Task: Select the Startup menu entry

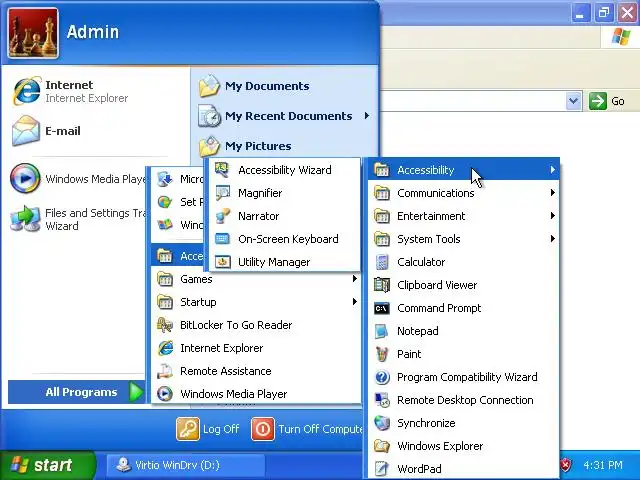Action: pyautogui.click(x=256, y=302)
